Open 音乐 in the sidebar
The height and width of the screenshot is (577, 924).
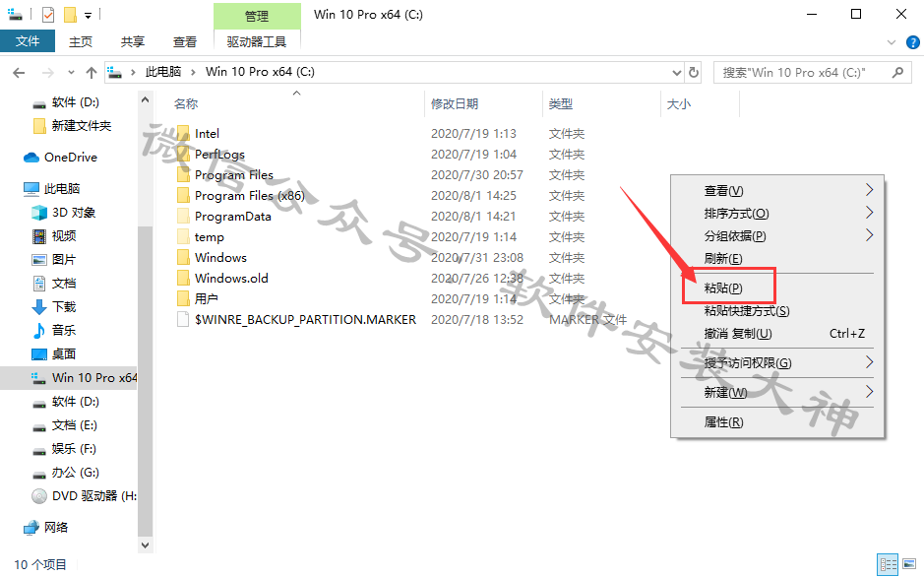pyautogui.click(x=64, y=330)
